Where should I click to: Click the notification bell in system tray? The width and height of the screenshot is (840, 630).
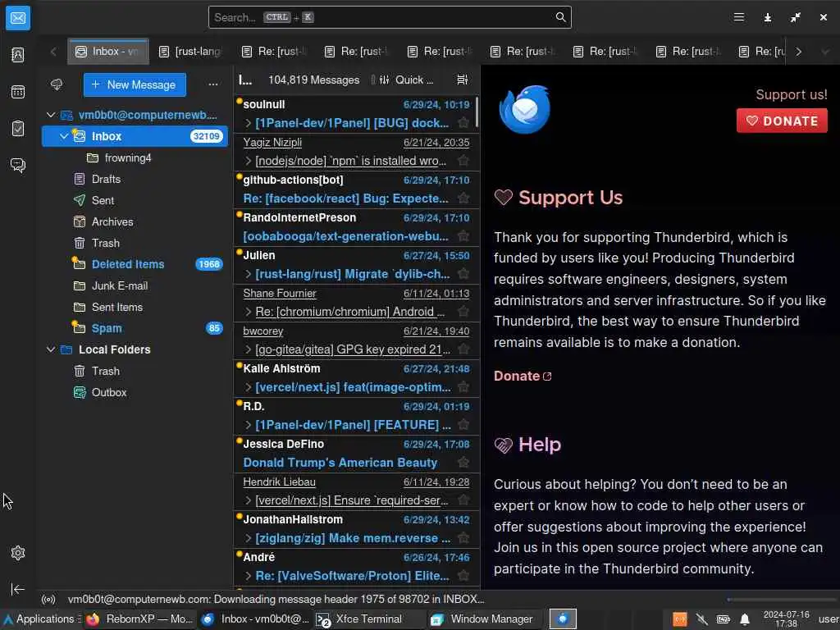click(x=745, y=620)
